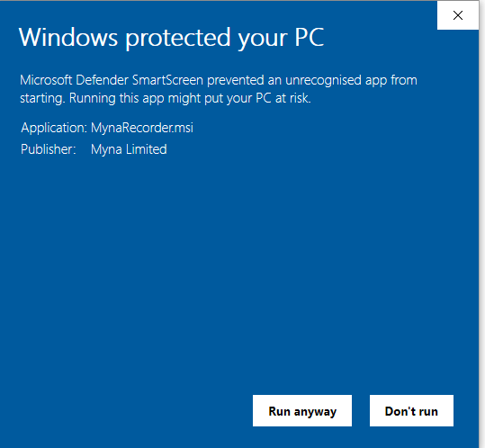Click the word "Windows" in the title
This screenshot has height=448, width=485.
pyautogui.click(x=68, y=37)
